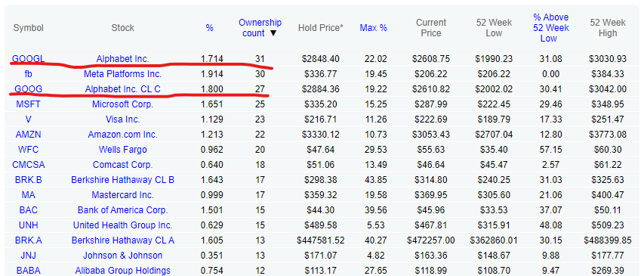644x276 pixels.
Task: Open the Comcast Corp. stock link
Action: (x=123, y=165)
